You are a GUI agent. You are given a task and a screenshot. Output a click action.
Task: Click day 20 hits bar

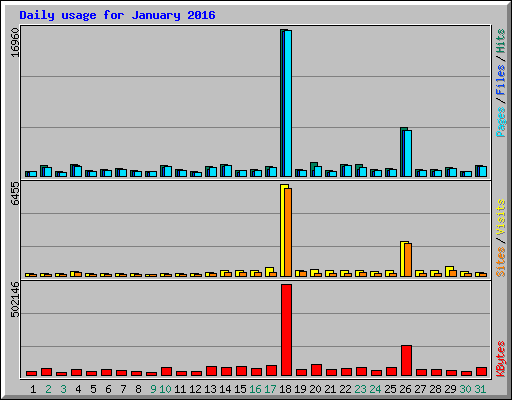pos(314,169)
